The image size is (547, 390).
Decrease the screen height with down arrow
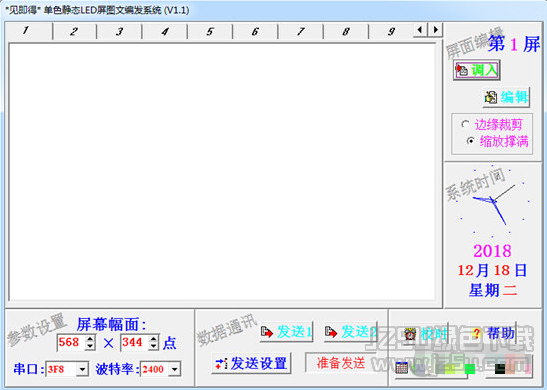153,346
